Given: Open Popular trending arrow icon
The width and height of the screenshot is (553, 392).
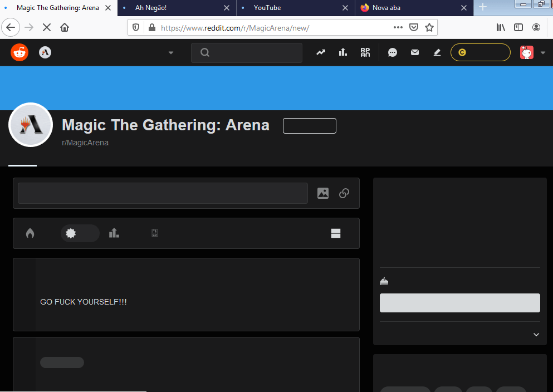Looking at the screenshot, I should [321, 52].
